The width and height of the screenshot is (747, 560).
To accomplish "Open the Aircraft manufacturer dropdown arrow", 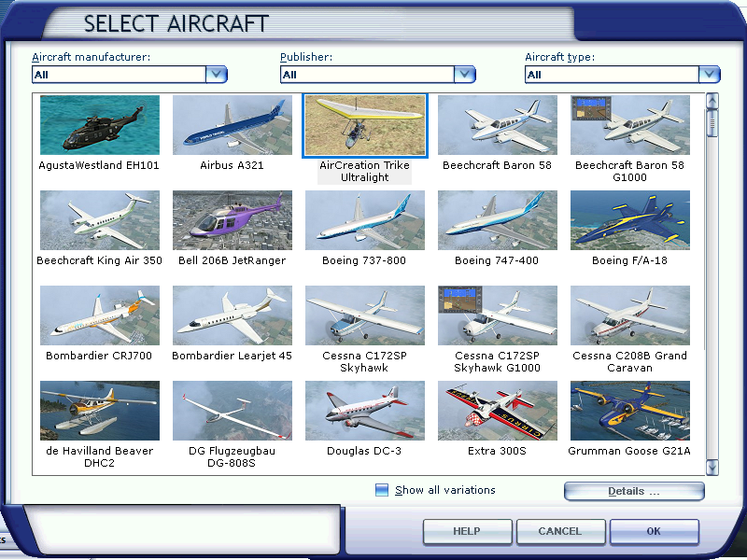I will pyautogui.click(x=217, y=75).
